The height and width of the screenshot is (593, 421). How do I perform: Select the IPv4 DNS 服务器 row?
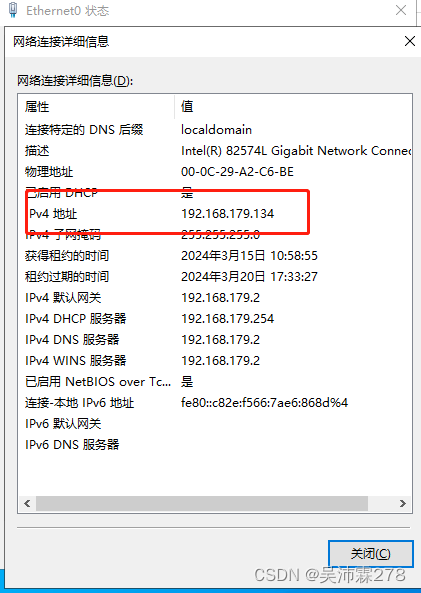coord(215,340)
